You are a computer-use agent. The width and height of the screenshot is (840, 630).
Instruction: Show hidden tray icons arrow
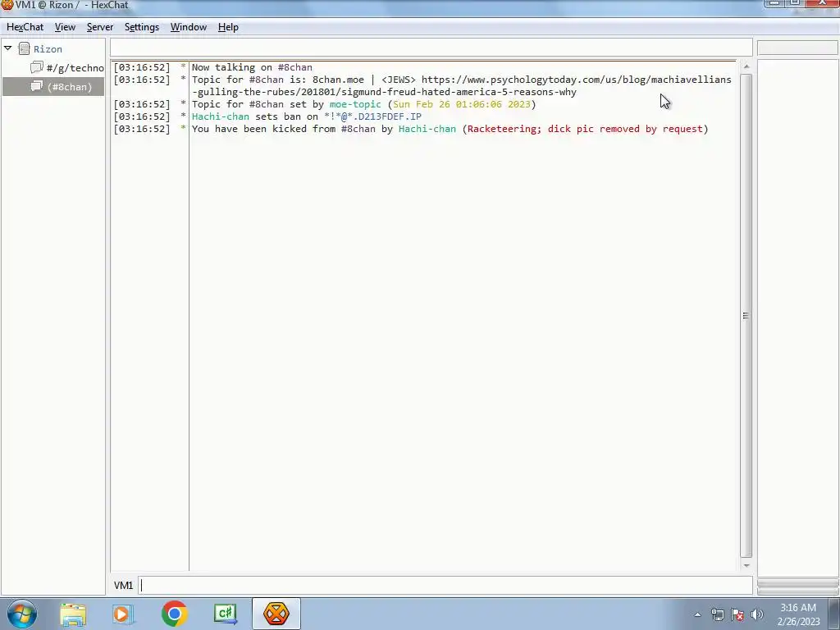(697, 614)
